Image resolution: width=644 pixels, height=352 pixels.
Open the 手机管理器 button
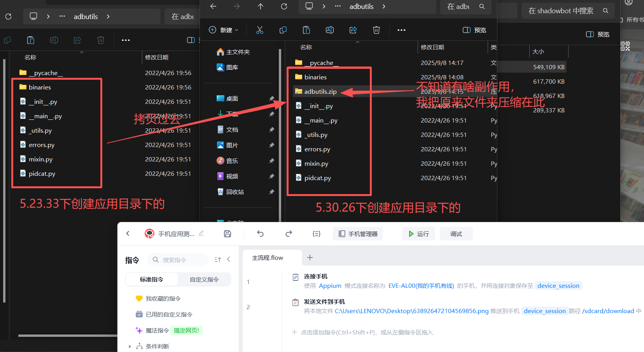tap(358, 234)
